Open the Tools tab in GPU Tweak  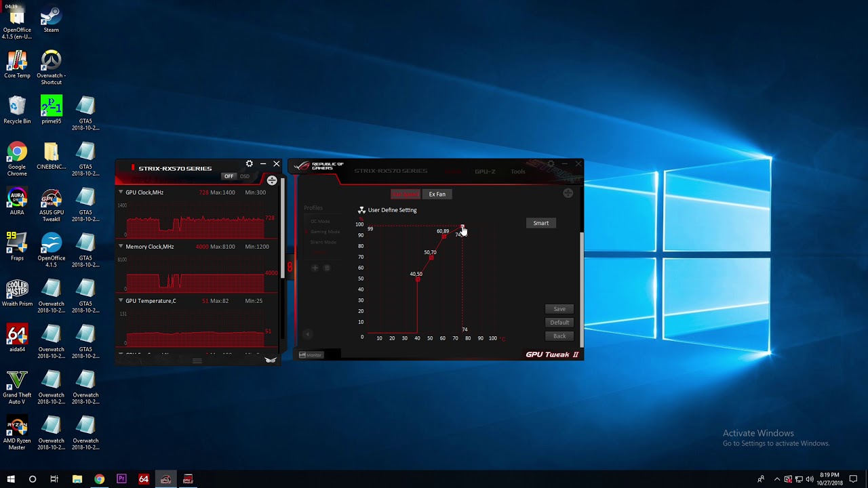click(518, 171)
